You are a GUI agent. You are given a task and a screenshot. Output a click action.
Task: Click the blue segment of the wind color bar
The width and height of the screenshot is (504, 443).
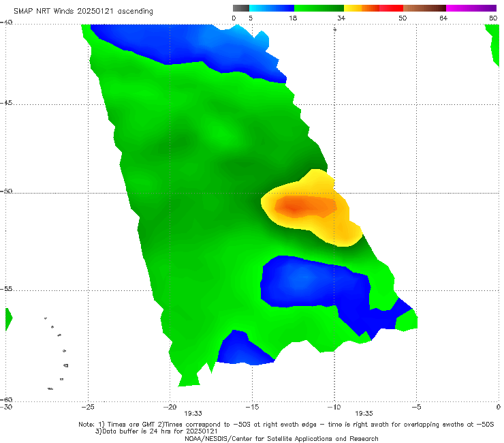(x=272, y=8)
